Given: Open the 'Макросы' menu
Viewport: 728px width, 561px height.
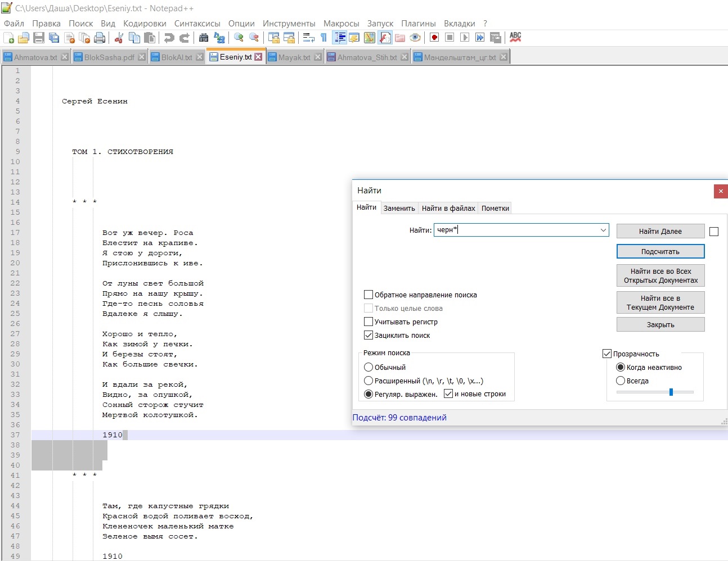Looking at the screenshot, I should pos(341,23).
